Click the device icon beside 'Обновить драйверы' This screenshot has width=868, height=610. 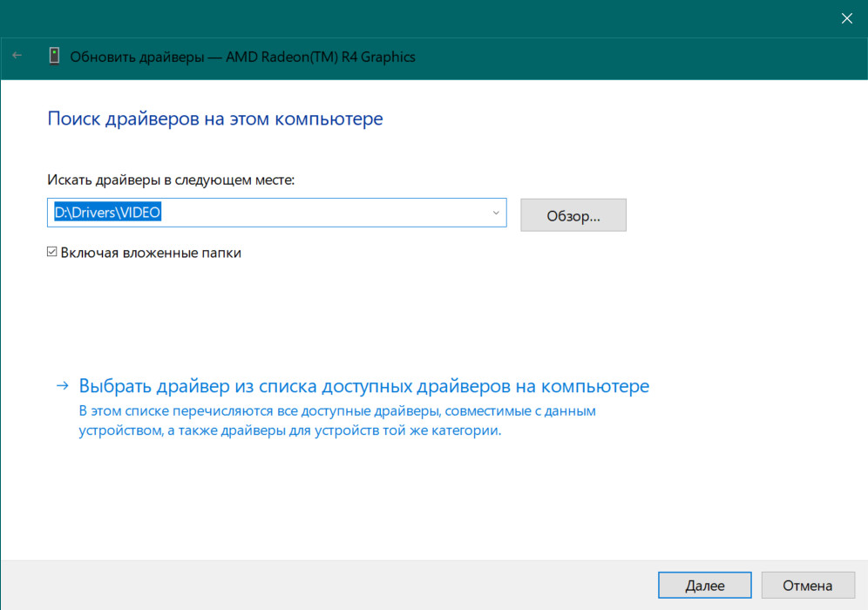click(x=54, y=57)
